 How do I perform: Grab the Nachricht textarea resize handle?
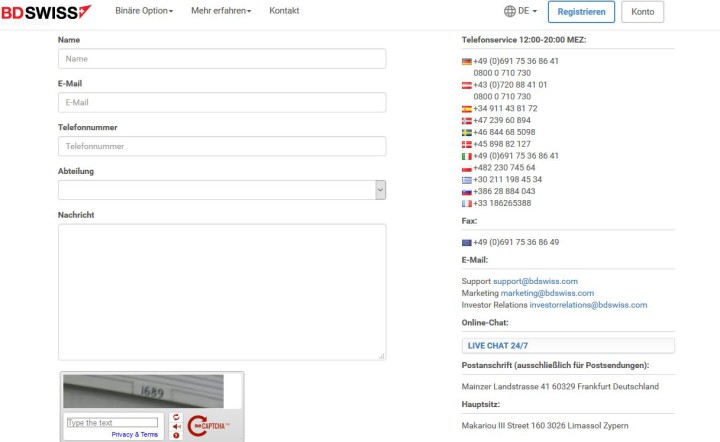pos(381,356)
